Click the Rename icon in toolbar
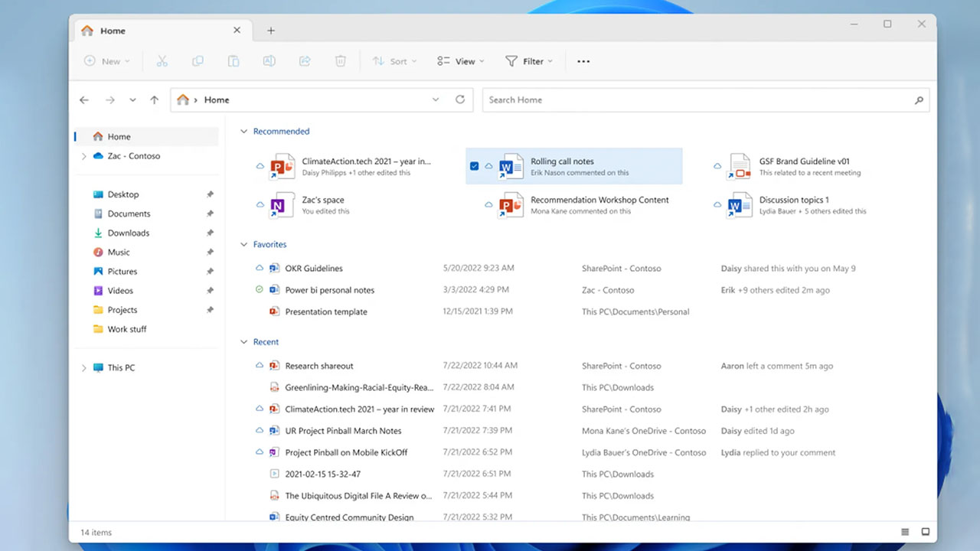Viewport: 980px width, 551px height. [x=269, y=61]
